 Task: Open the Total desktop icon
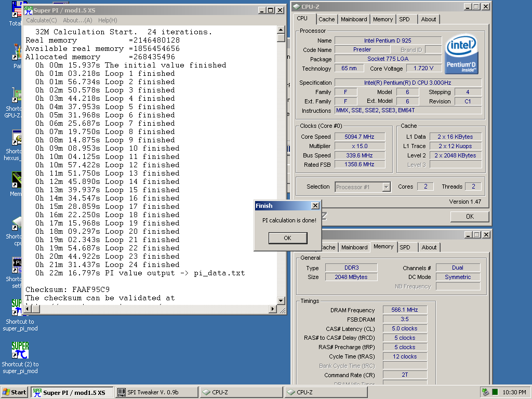[x=17, y=9]
